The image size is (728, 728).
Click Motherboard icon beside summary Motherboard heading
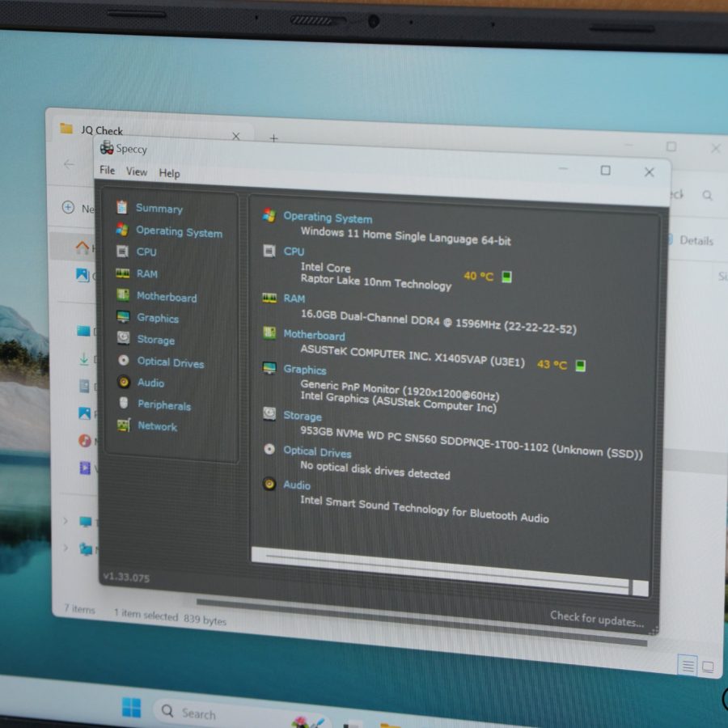tap(269, 332)
